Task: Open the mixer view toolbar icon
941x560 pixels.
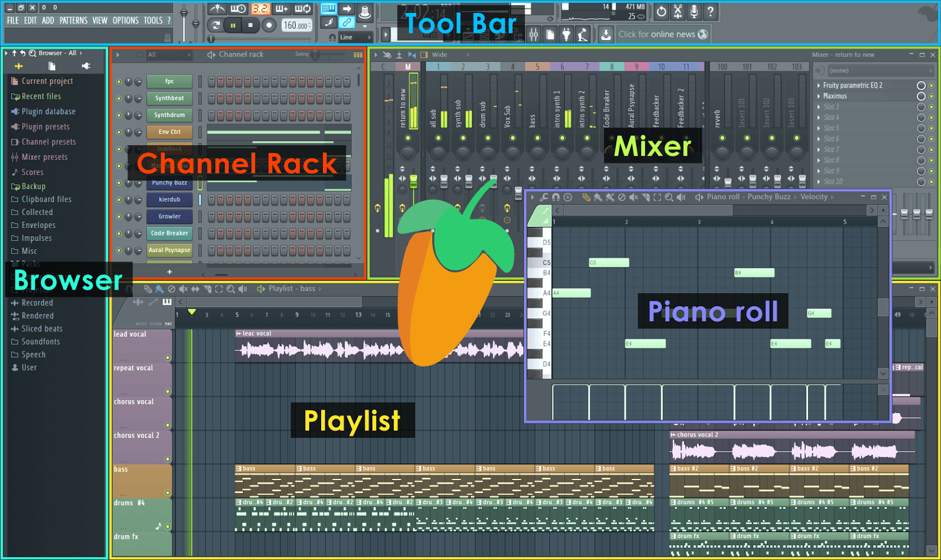Action: tap(533, 35)
